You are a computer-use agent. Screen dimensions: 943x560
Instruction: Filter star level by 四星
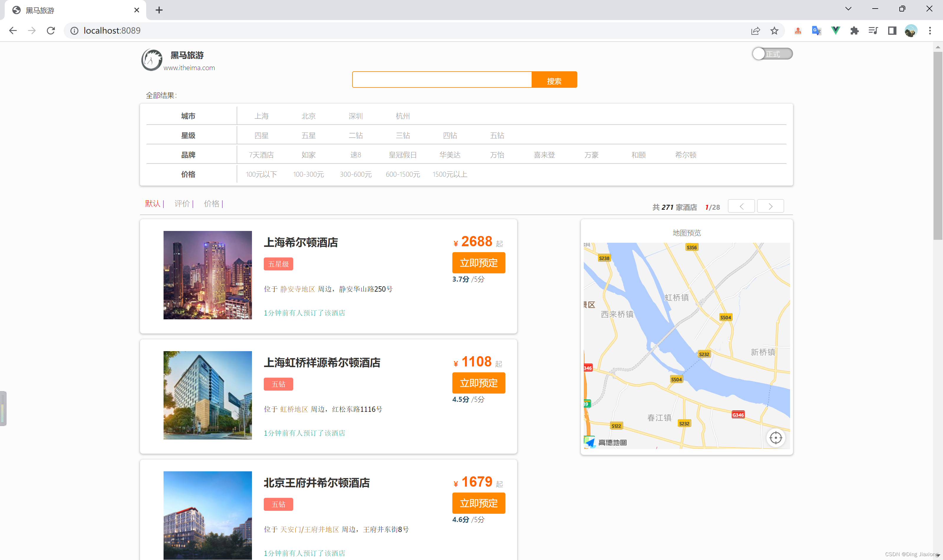pyautogui.click(x=261, y=135)
